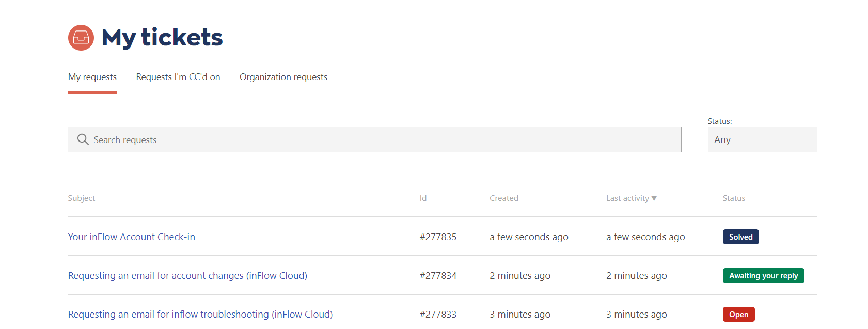Click the red inbox tray icon
The width and height of the screenshot is (868, 329).
[81, 38]
